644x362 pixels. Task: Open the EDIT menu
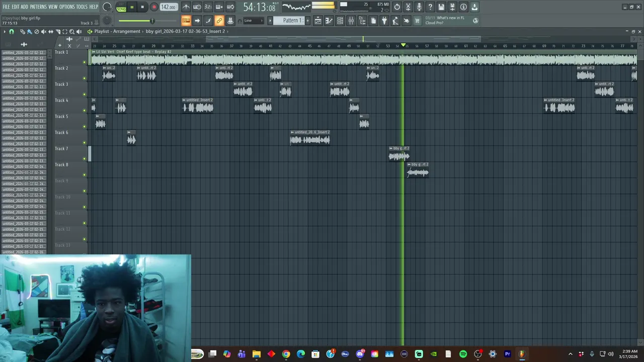16,7
